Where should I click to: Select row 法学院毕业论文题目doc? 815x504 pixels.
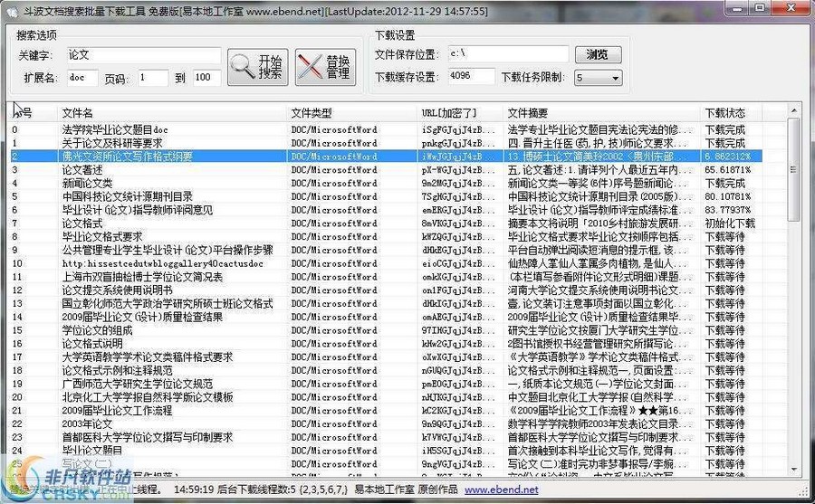(386, 129)
